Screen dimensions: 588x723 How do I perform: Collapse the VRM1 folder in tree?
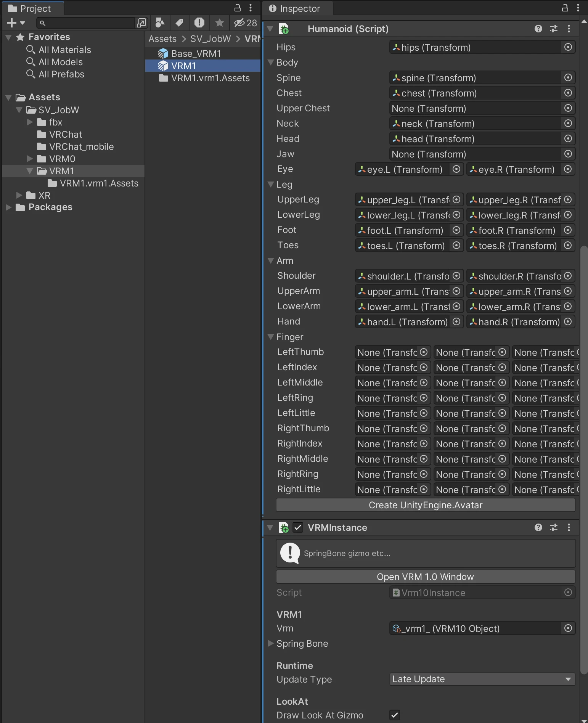coord(30,171)
